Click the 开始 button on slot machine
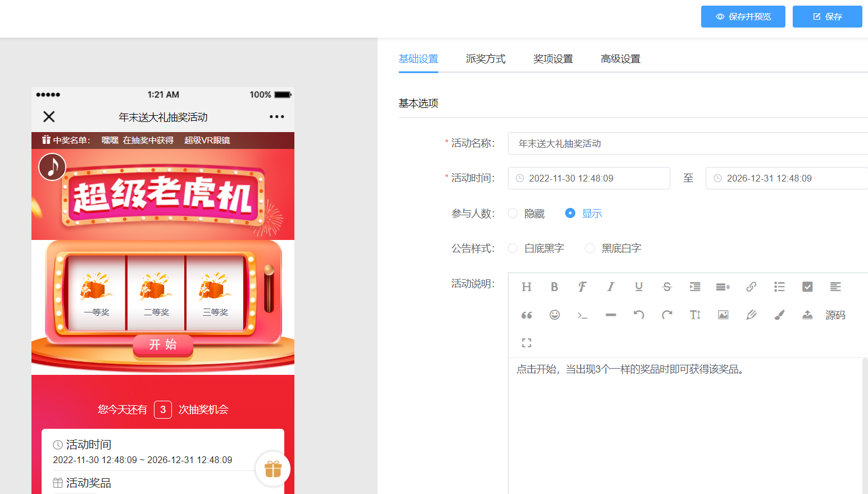This screenshot has width=868, height=494. coord(163,345)
